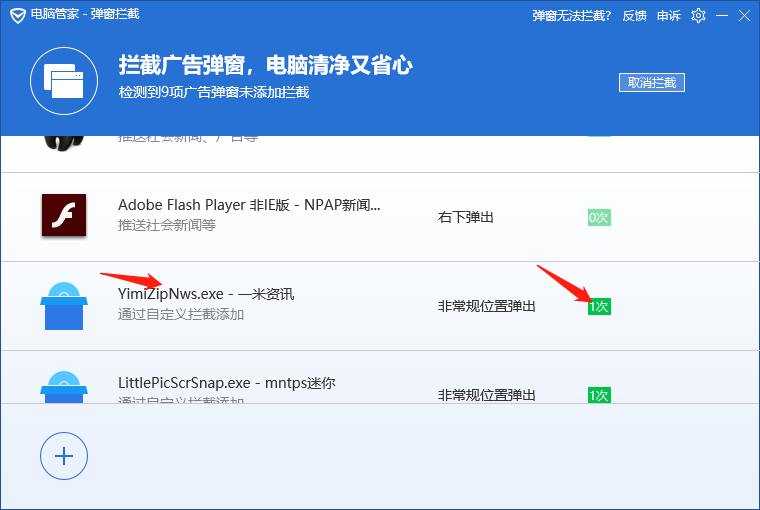Click the popup window icon in header

click(x=63, y=81)
